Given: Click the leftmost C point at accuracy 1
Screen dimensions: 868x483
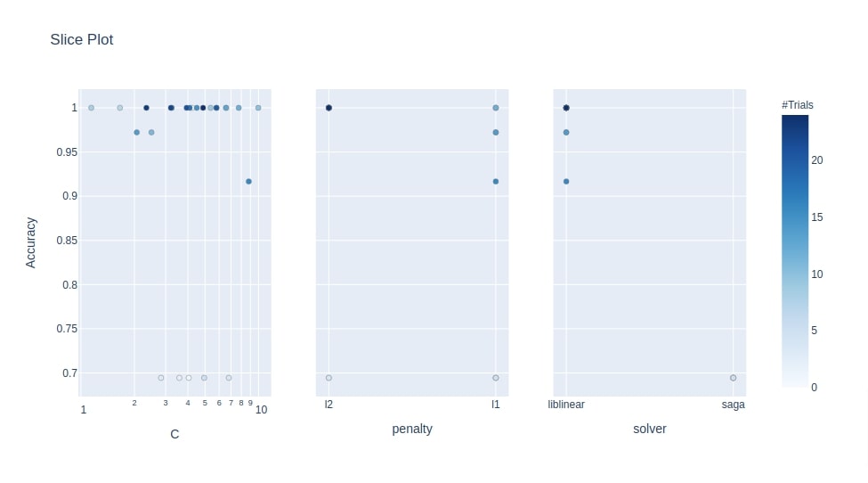Looking at the screenshot, I should click(92, 108).
